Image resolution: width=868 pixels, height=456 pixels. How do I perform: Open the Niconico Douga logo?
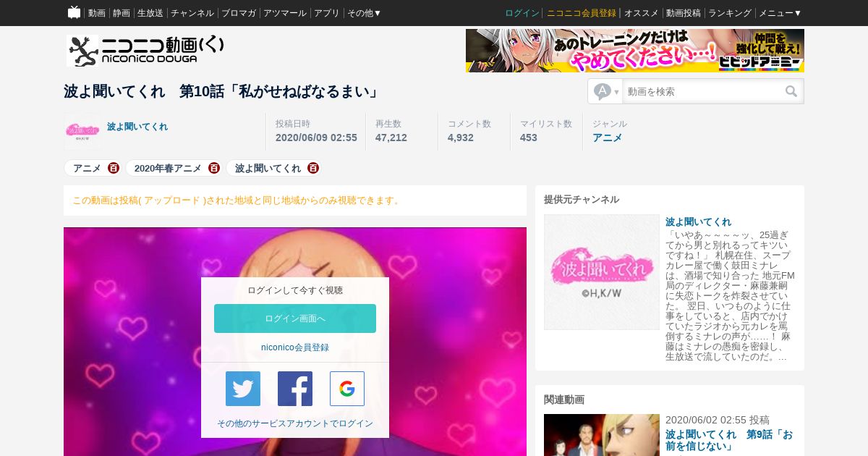pos(145,51)
